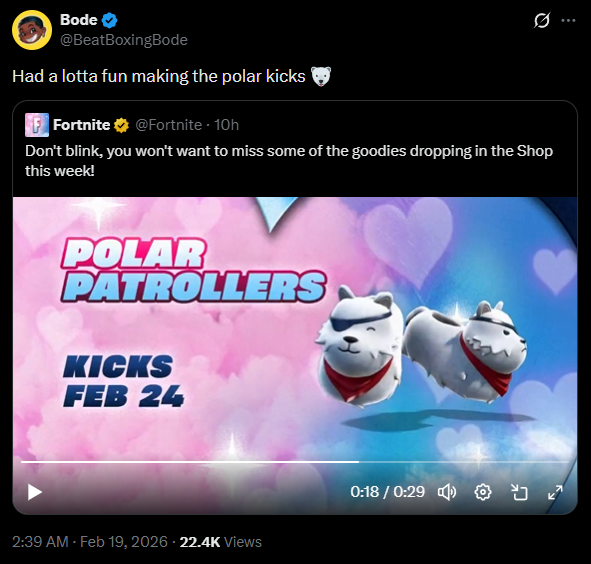View the 22.4K Views count
Viewport: 591px width, 564px height.
point(220,542)
